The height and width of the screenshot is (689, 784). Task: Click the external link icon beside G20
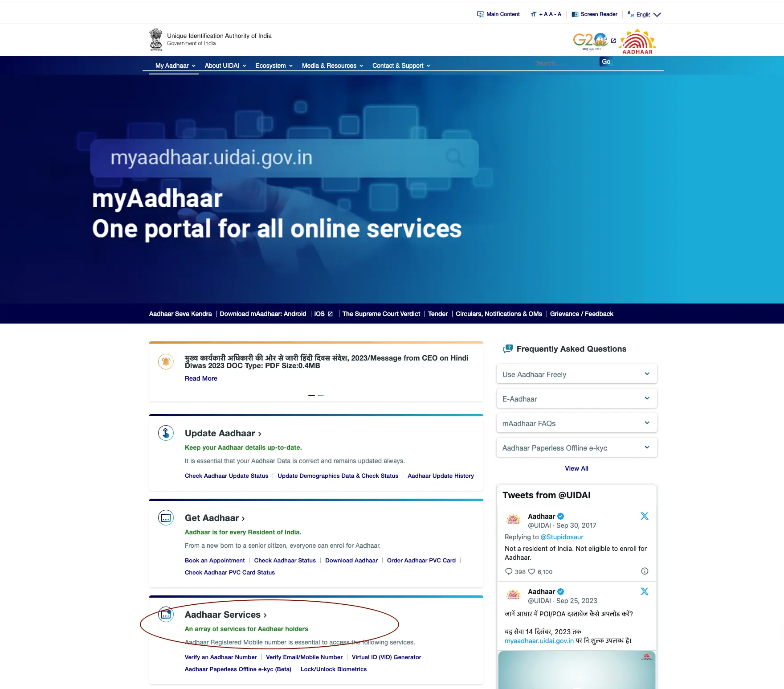[x=613, y=41]
